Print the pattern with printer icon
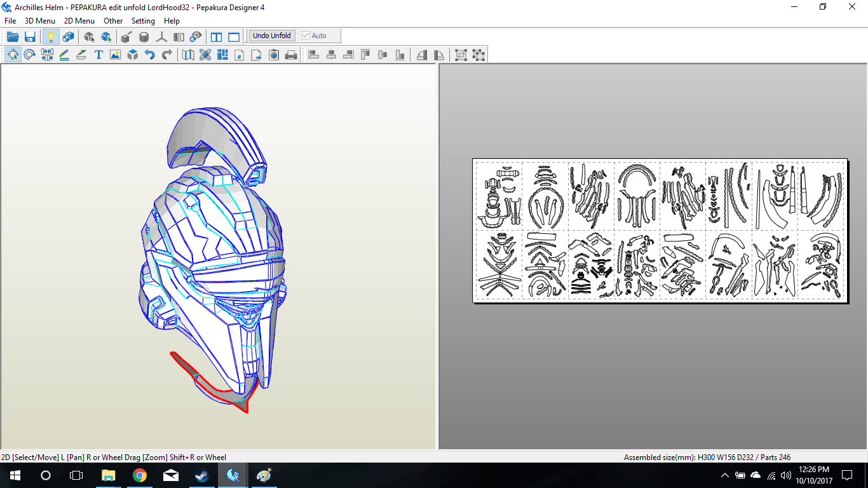 (x=291, y=55)
